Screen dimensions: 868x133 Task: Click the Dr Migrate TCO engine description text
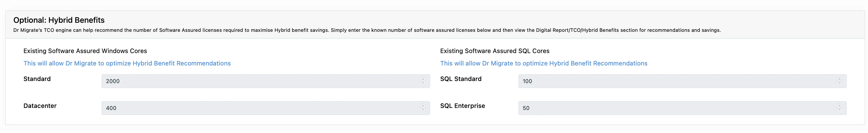(x=367, y=30)
